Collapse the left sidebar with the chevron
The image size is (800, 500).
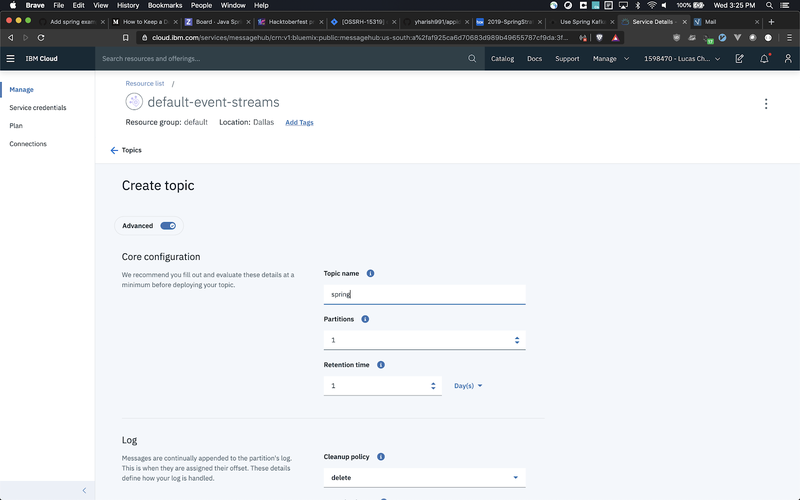pyautogui.click(x=84, y=490)
